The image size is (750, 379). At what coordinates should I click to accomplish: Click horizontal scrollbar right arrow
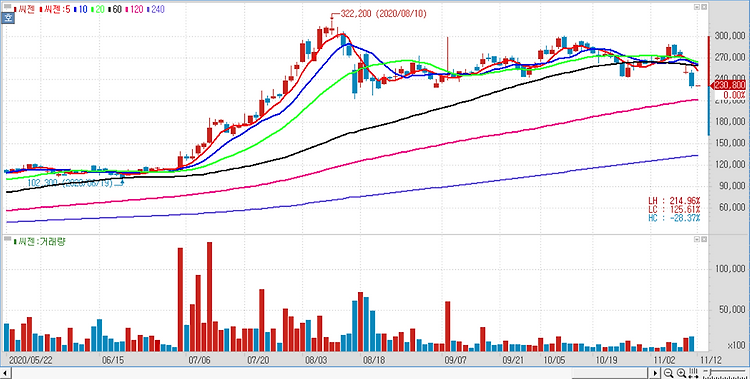(x=655, y=373)
